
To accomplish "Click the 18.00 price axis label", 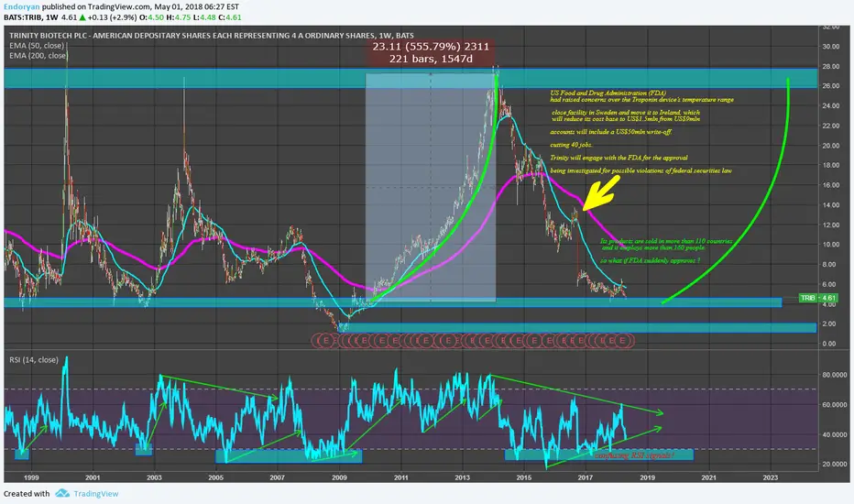I will (830, 165).
